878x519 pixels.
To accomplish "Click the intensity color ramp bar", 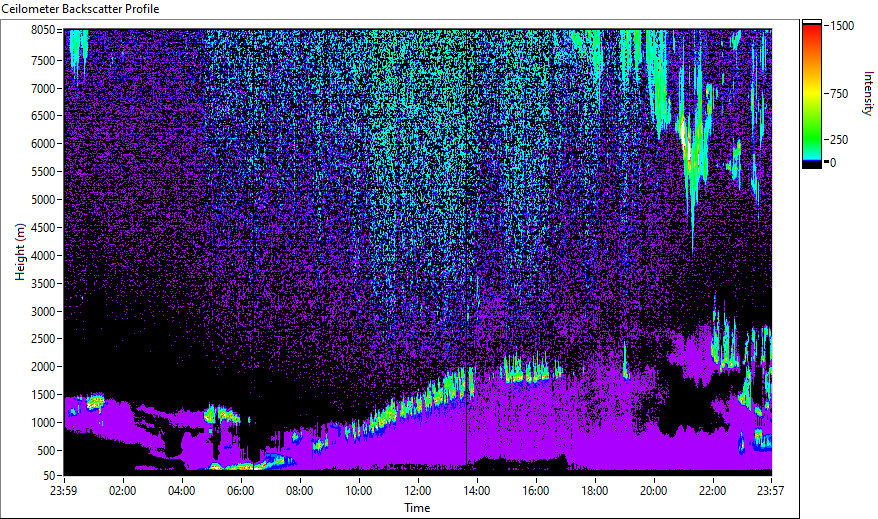I will (x=812, y=94).
